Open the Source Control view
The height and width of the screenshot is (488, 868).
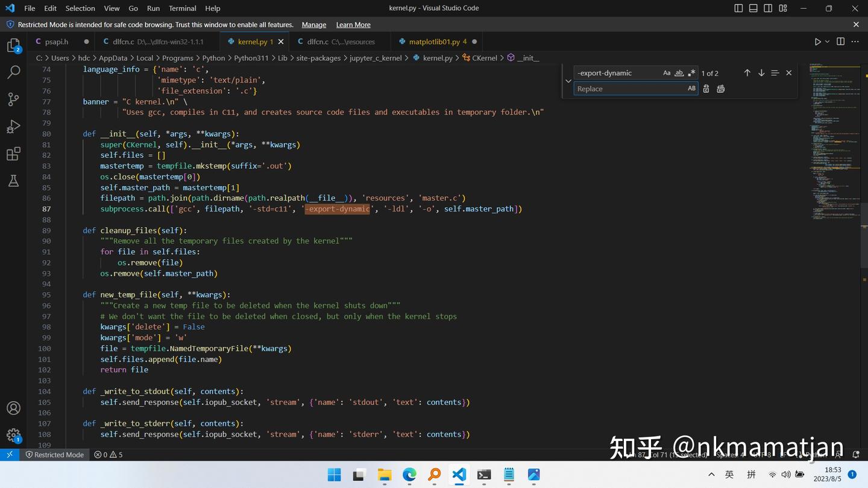coord(13,98)
